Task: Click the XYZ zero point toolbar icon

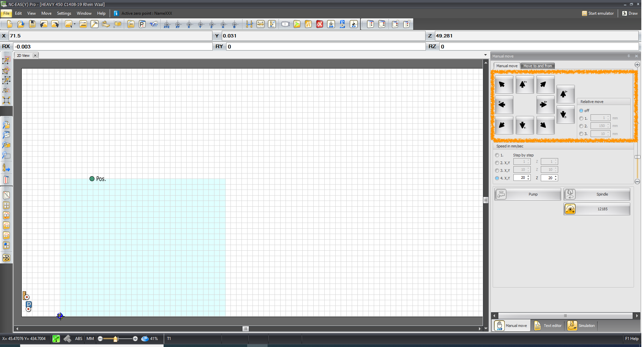Action: [167, 24]
